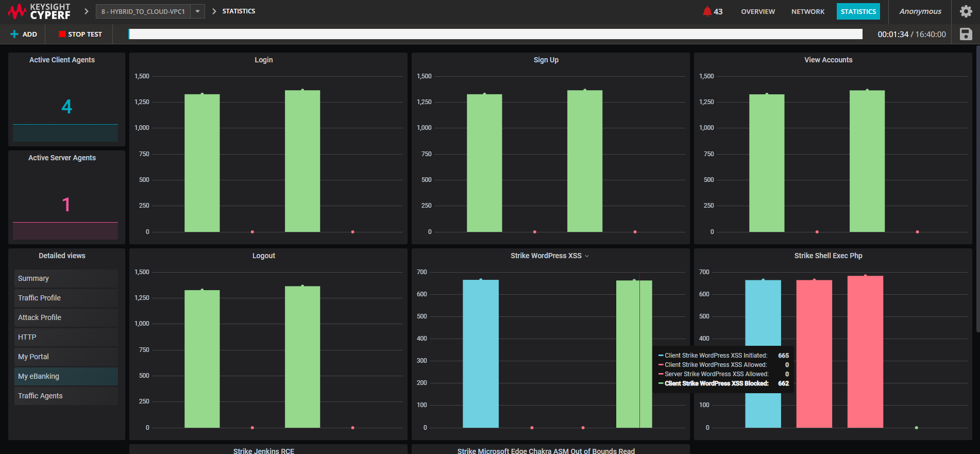The width and height of the screenshot is (980, 454).
Task: Switch to the Overview tab
Action: coord(757,11)
